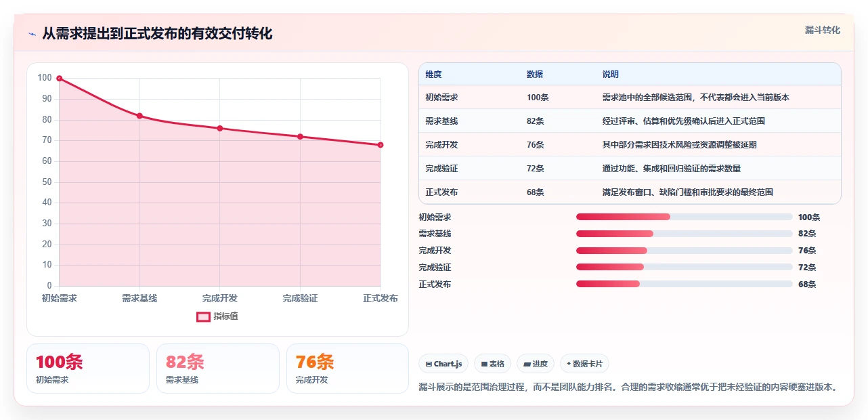This screenshot has height=420, width=868.
Task: Click the footer note starting 漏斗展示的是
Action: [x=629, y=387]
